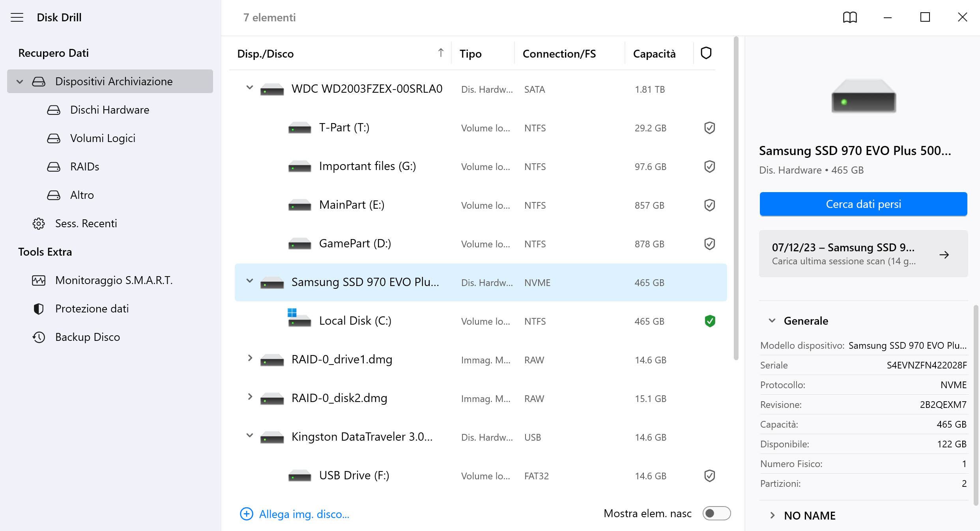This screenshot has height=531, width=980.
Task: Click green shield for Local Disk (C:)
Action: click(x=709, y=321)
